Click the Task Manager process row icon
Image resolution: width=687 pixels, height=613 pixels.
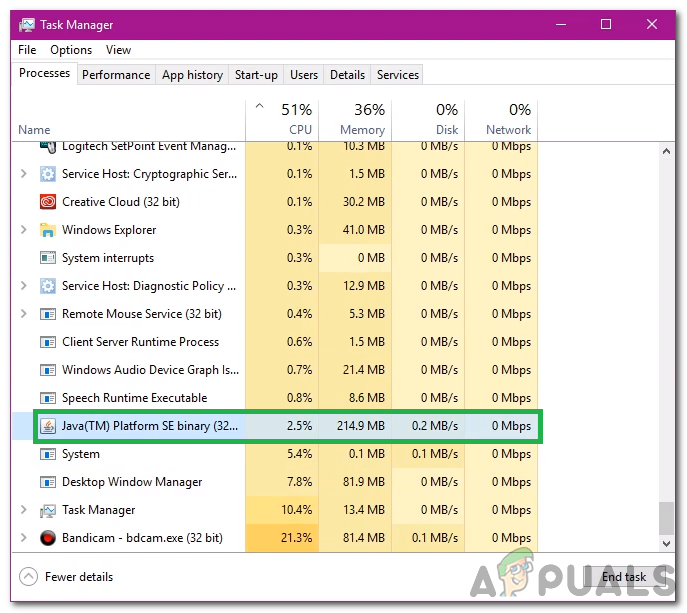[48, 510]
